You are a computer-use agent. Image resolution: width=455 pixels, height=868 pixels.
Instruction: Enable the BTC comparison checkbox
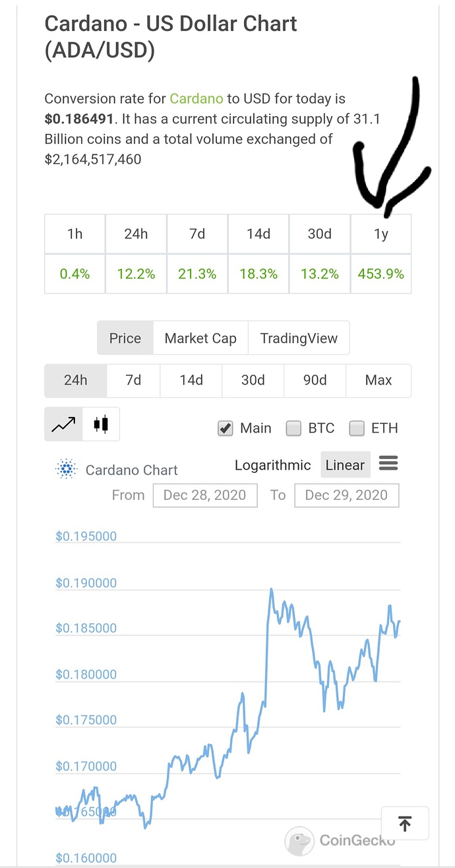(293, 429)
